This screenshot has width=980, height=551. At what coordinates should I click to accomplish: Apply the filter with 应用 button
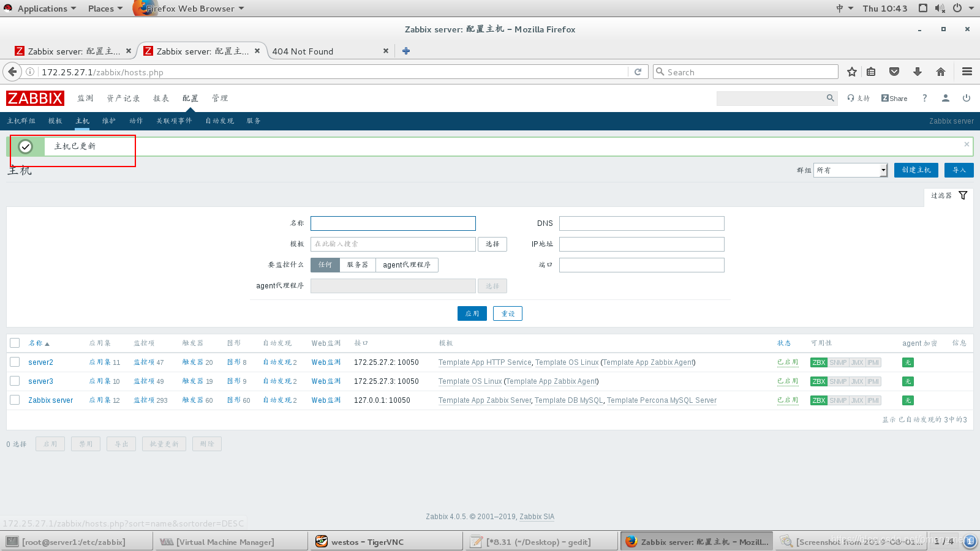[472, 313]
